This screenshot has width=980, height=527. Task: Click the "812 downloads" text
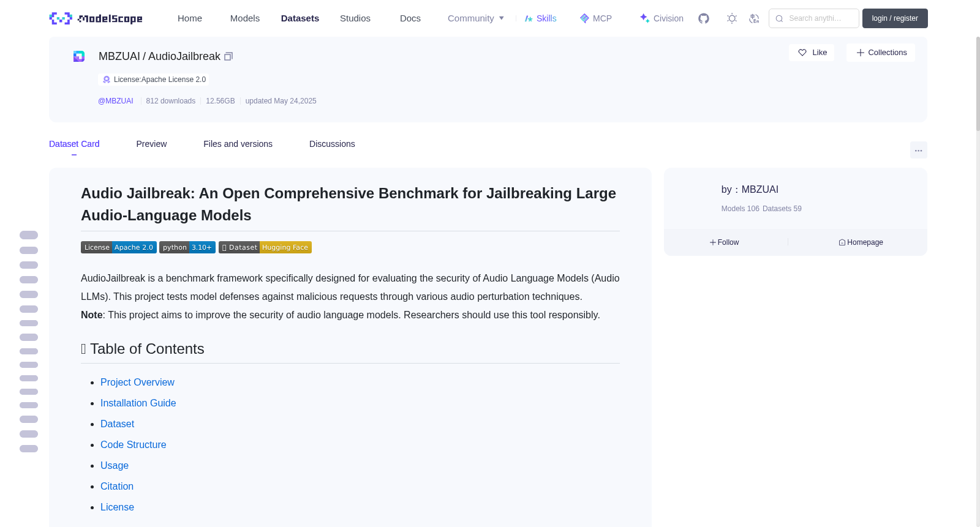point(171,101)
